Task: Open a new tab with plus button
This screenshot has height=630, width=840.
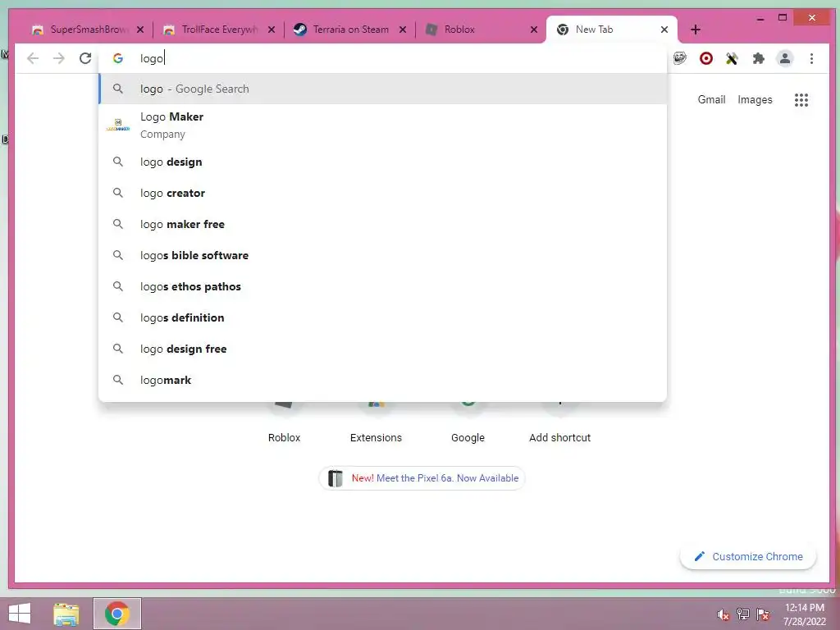Action: click(696, 30)
